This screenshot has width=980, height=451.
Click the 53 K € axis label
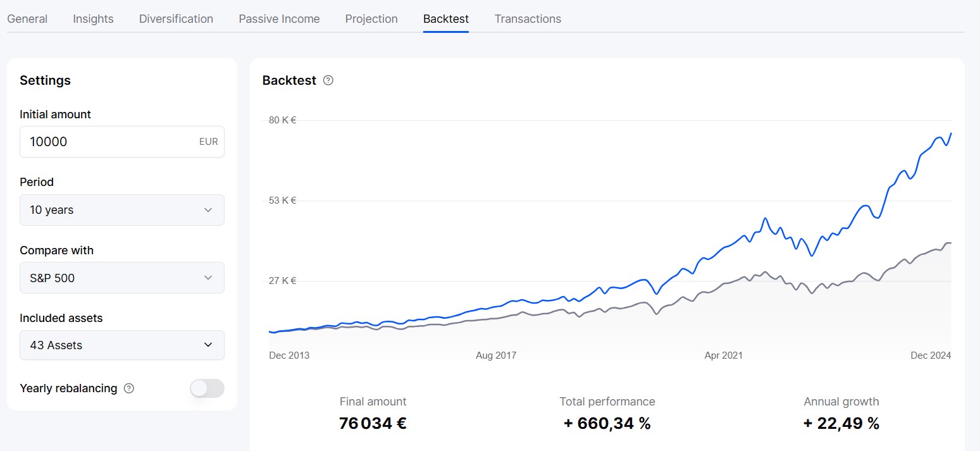coord(282,201)
